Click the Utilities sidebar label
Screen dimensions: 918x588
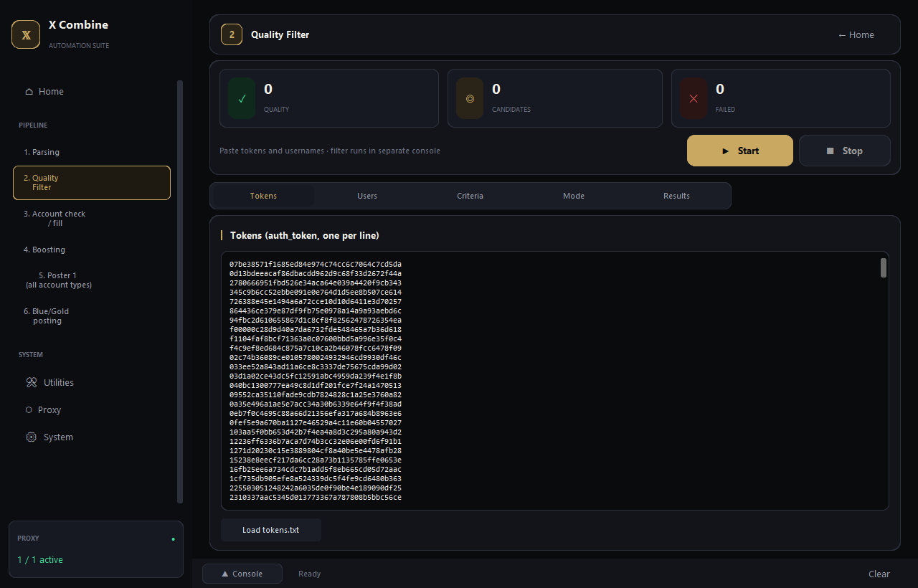pos(59,383)
